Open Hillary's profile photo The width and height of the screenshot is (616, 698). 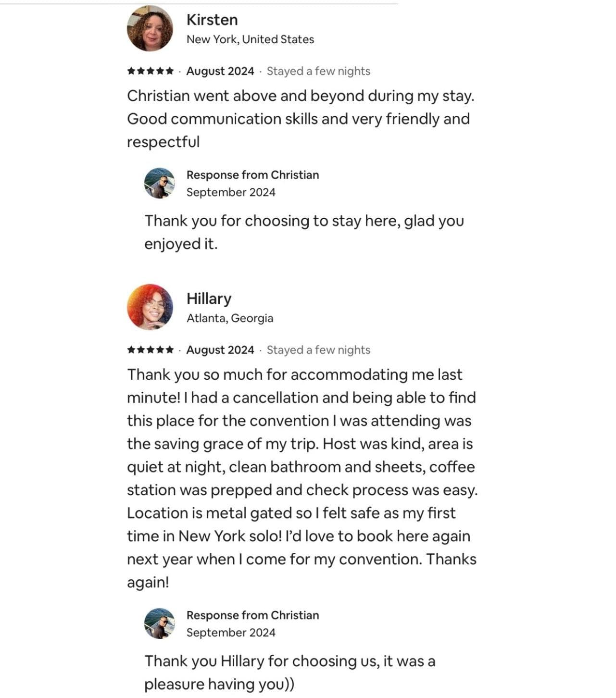click(150, 307)
